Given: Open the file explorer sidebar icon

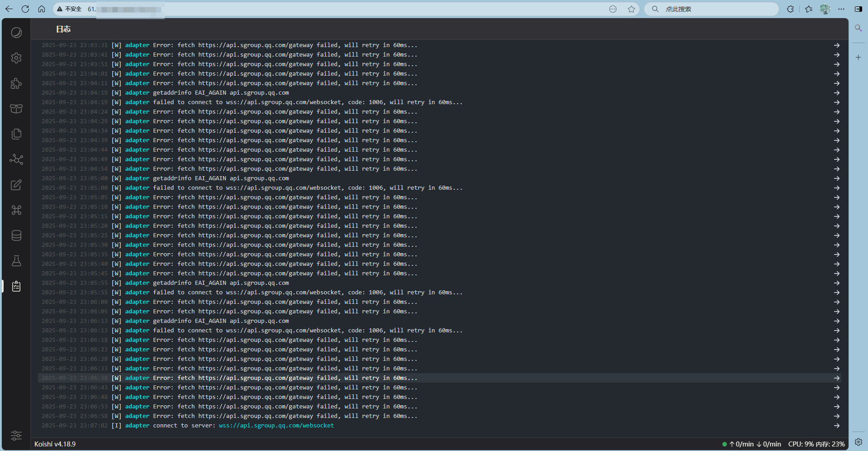Looking at the screenshot, I should [16, 134].
